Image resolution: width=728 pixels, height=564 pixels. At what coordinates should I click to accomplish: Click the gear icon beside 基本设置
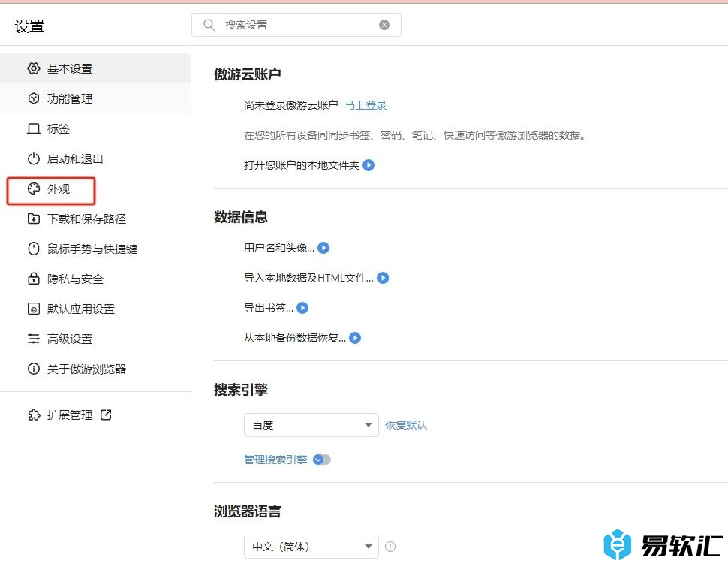coord(34,68)
